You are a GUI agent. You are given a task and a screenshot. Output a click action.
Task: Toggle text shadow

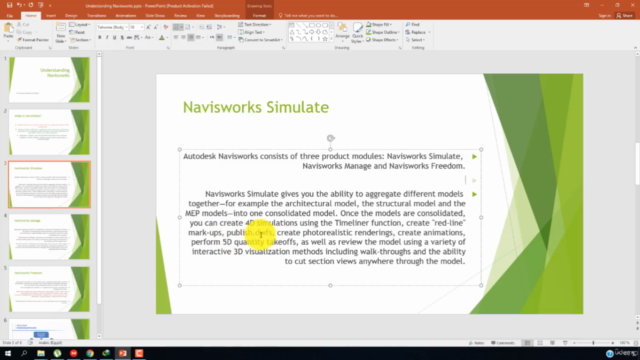tap(122, 38)
